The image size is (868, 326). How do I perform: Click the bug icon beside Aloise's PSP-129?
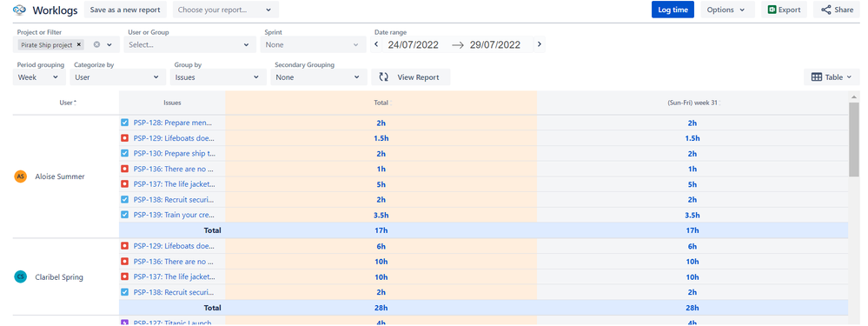tap(124, 138)
